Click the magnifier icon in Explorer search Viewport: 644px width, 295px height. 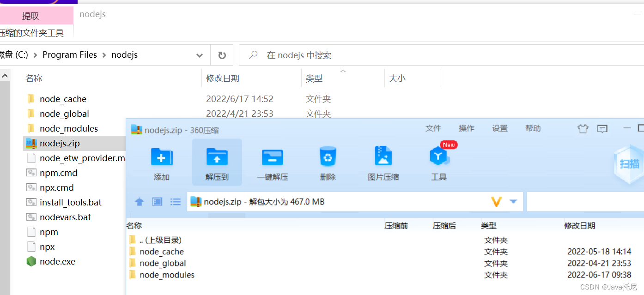pyautogui.click(x=253, y=55)
